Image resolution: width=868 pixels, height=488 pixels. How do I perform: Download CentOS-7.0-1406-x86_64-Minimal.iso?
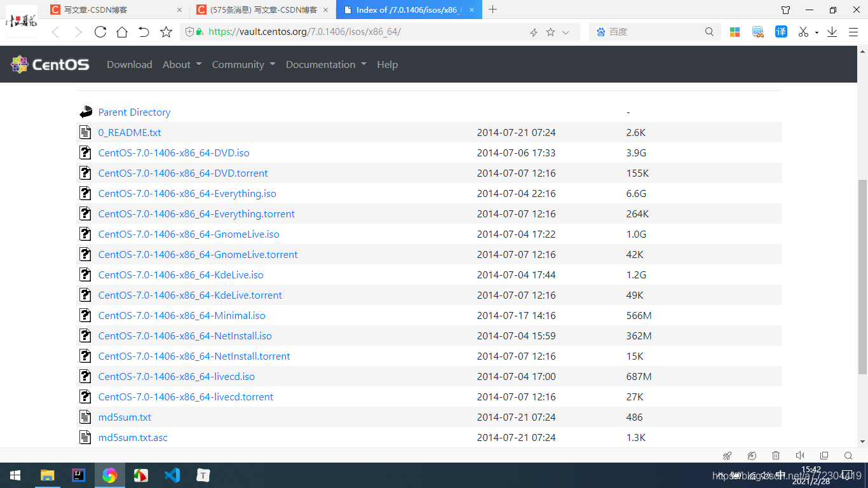pyautogui.click(x=182, y=315)
